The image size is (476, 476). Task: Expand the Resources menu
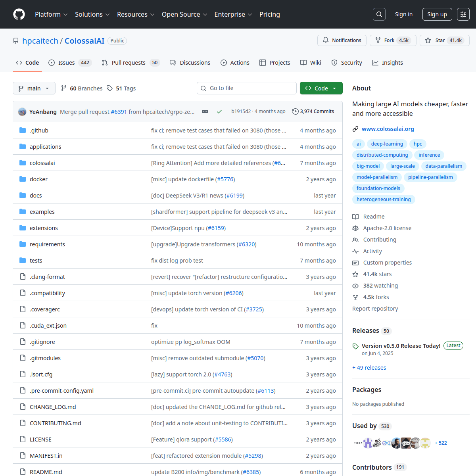point(136,14)
